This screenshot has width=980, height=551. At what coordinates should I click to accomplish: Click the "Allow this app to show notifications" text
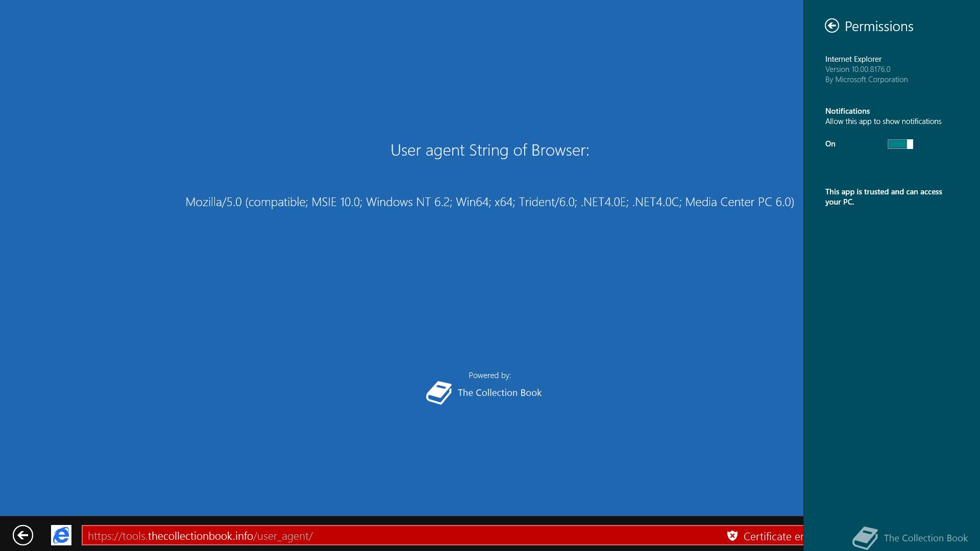click(x=883, y=121)
